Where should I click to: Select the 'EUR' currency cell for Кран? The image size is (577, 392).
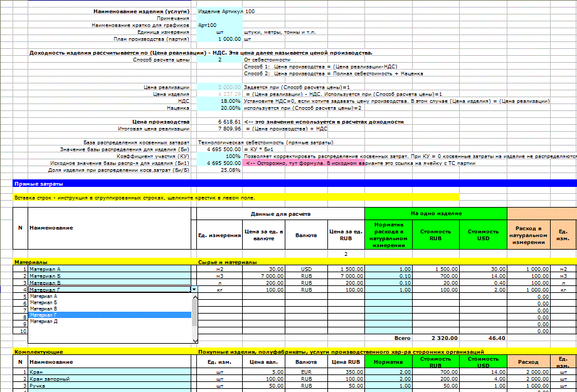(306, 372)
